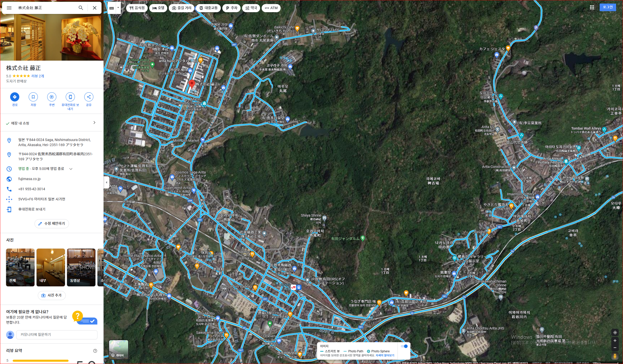
Task: Collapse the side panel arrow
Action: pyautogui.click(x=107, y=182)
